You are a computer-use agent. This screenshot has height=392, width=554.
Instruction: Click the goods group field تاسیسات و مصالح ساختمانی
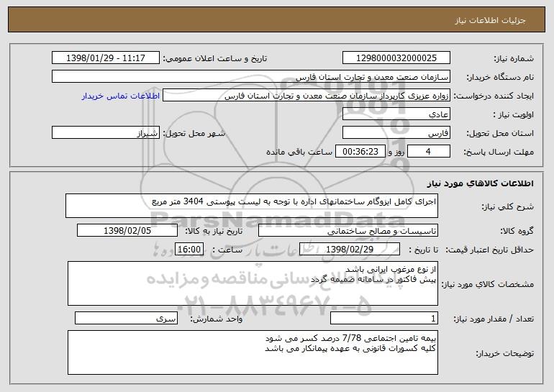tap(348, 230)
